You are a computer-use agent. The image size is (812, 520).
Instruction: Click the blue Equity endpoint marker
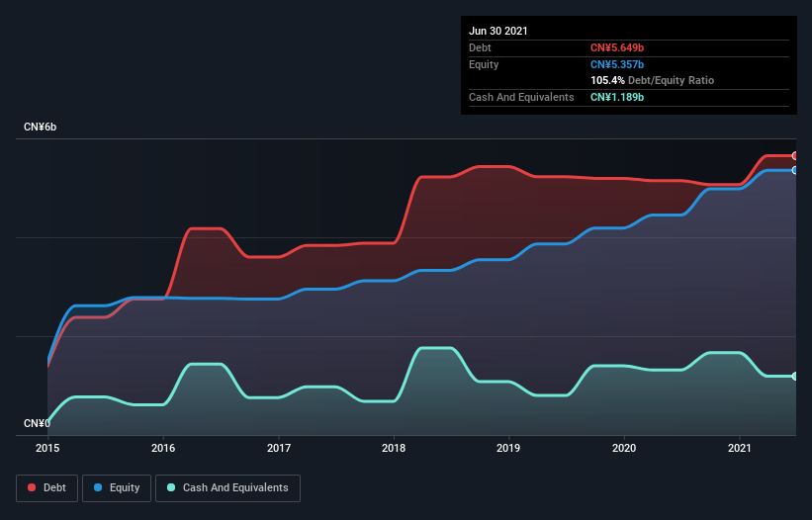795,170
